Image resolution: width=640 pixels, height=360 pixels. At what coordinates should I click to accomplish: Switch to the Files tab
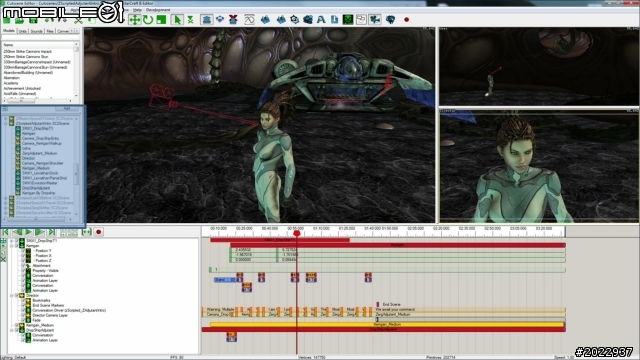[x=50, y=31]
